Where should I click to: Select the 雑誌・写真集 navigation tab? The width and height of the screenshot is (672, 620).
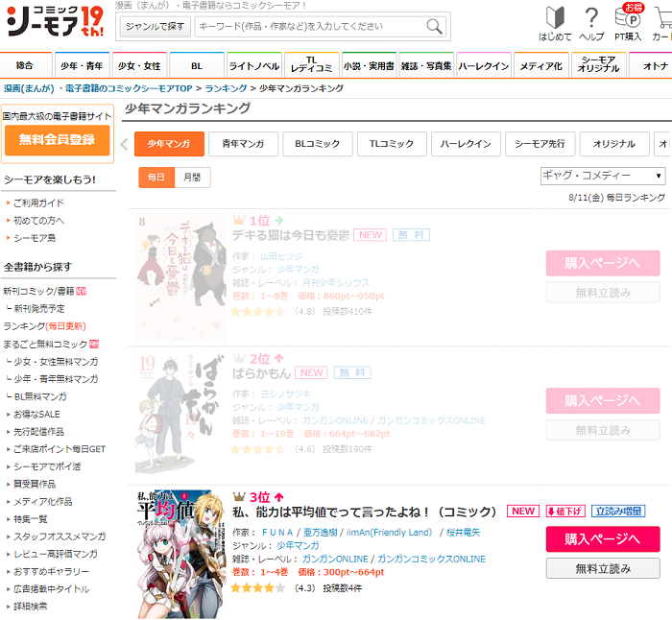pos(426,65)
